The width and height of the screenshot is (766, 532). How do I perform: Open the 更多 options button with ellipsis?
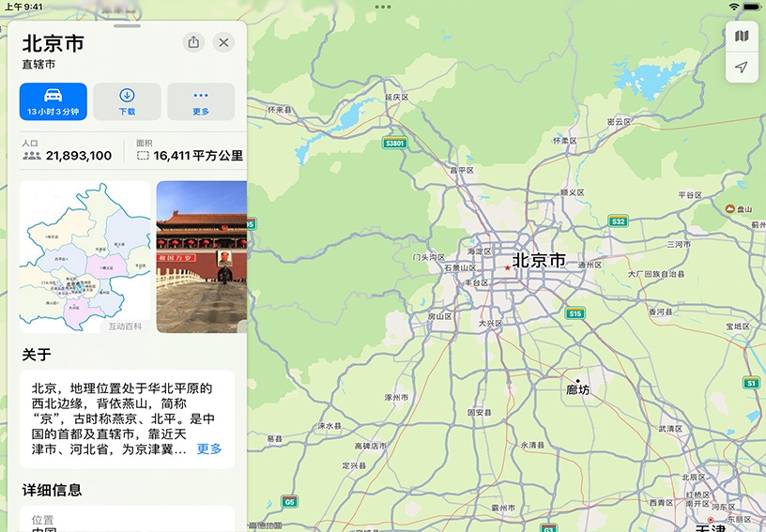point(201,101)
